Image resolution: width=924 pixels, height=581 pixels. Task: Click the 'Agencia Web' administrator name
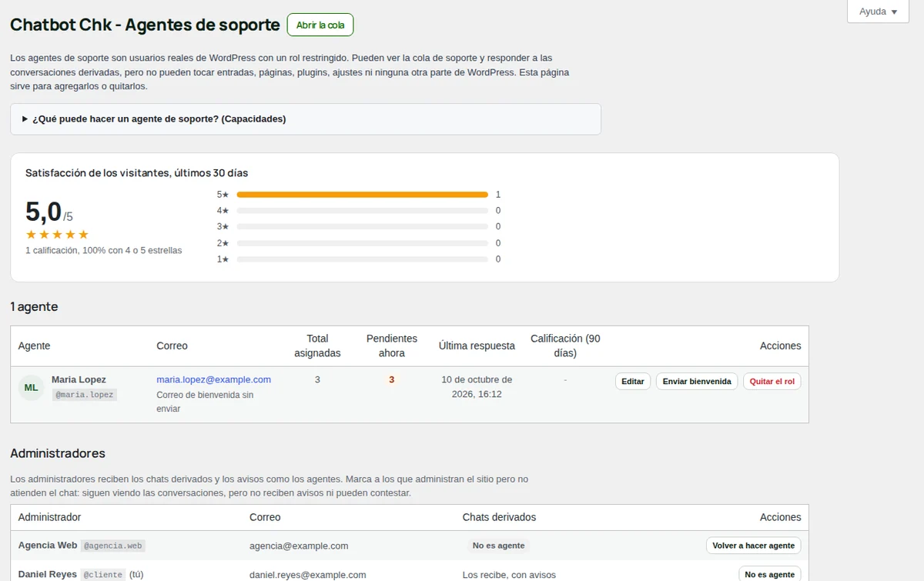pyautogui.click(x=48, y=545)
